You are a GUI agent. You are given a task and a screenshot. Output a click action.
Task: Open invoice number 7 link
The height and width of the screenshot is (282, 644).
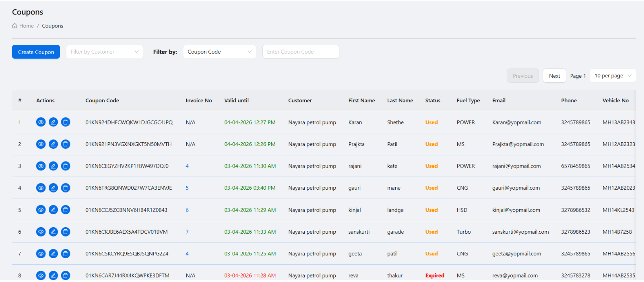tap(187, 232)
